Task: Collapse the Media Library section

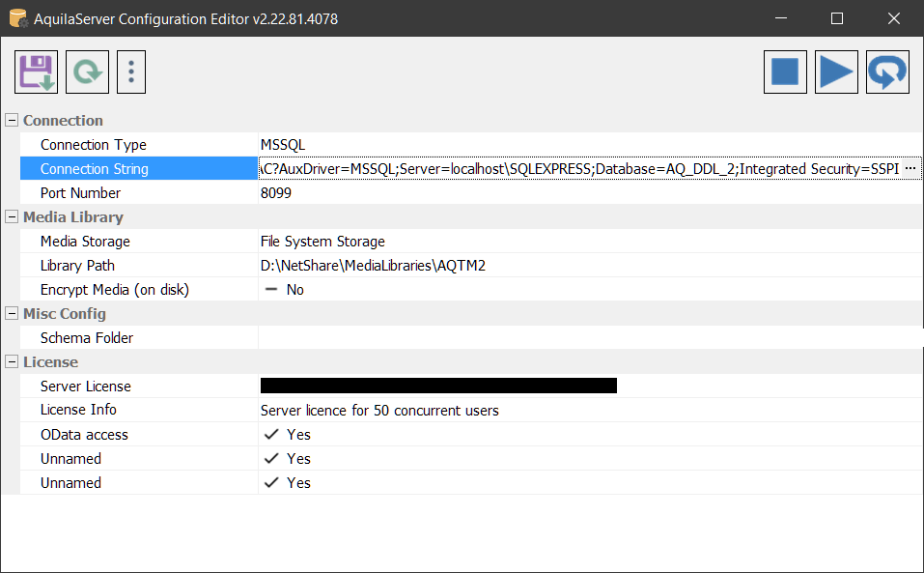Action: pos(12,217)
